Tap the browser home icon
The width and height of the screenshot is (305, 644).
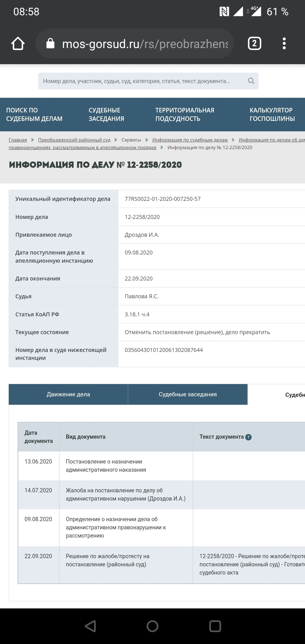[18, 43]
